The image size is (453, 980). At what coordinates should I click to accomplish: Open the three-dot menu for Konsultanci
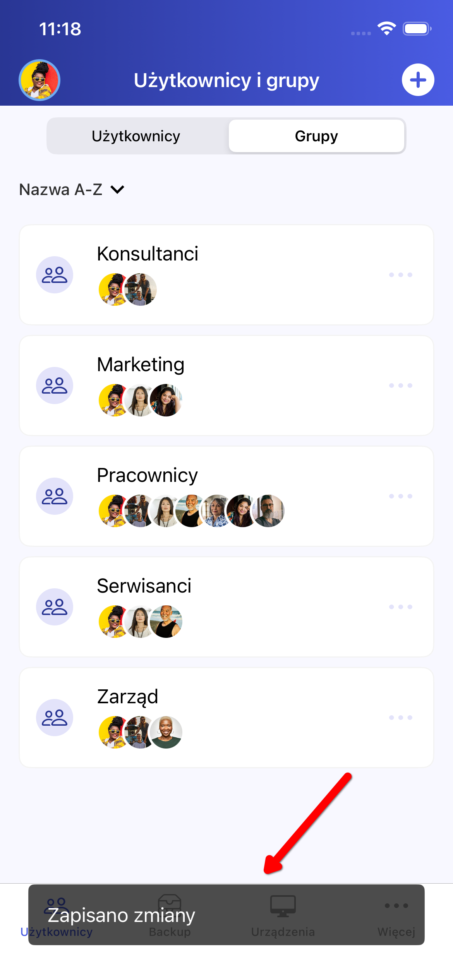[401, 275]
